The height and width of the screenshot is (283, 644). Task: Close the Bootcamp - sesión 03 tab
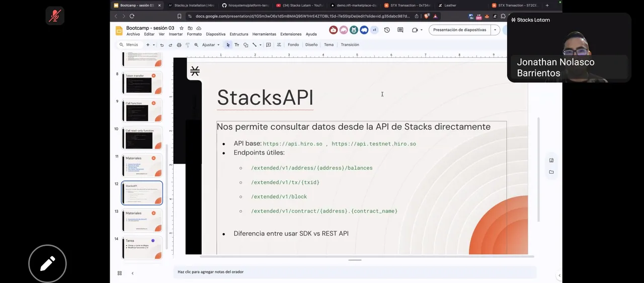coord(159,5)
